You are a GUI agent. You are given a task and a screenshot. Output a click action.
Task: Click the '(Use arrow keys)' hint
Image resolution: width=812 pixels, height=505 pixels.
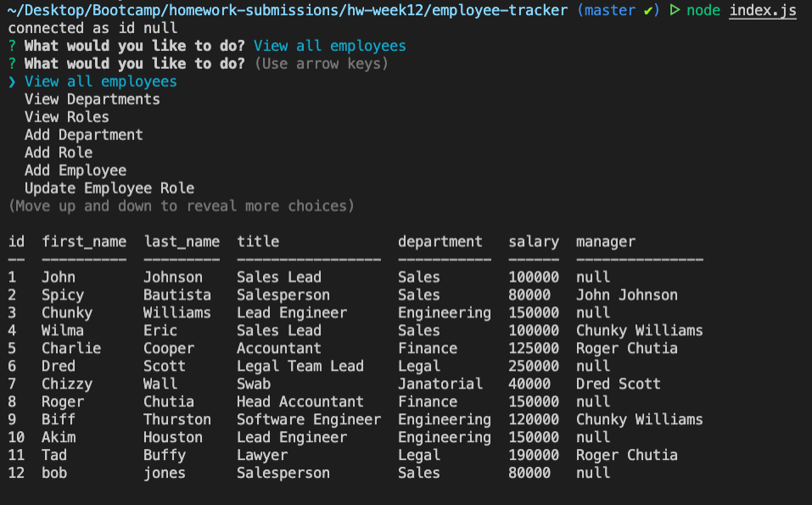click(321, 64)
